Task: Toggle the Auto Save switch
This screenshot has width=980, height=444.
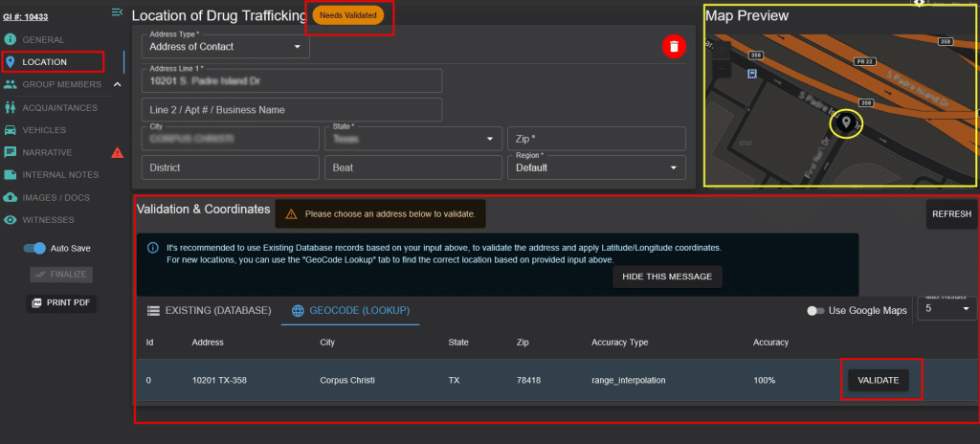Action: [34, 248]
